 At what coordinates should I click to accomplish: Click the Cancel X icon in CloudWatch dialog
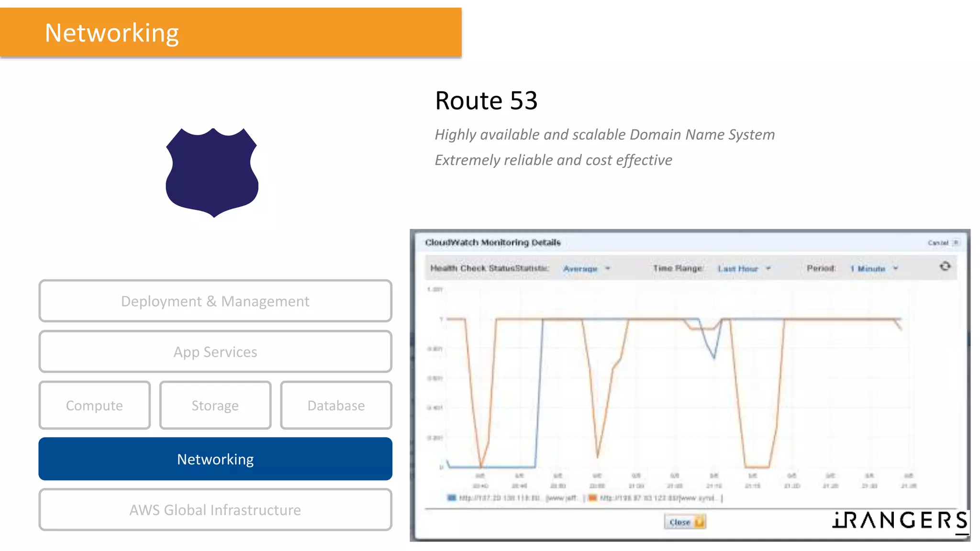pos(956,242)
